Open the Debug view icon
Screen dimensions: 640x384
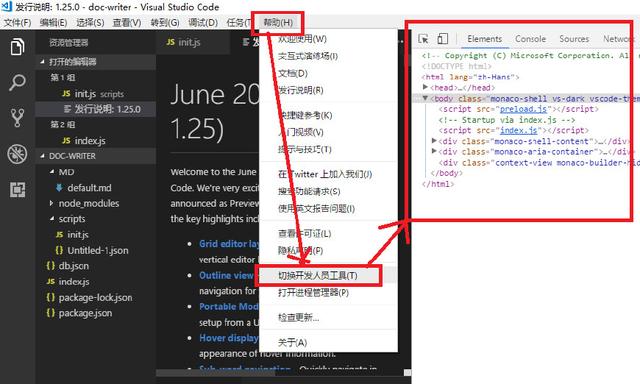(17, 154)
